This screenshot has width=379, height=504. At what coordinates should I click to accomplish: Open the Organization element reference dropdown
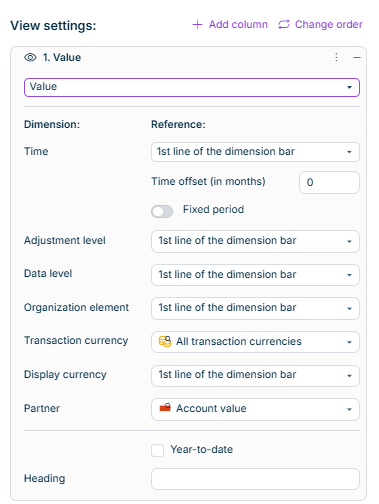point(255,308)
